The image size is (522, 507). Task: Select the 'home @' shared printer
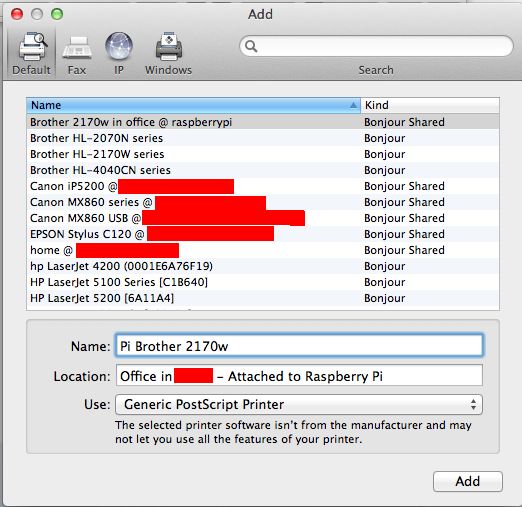263,250
